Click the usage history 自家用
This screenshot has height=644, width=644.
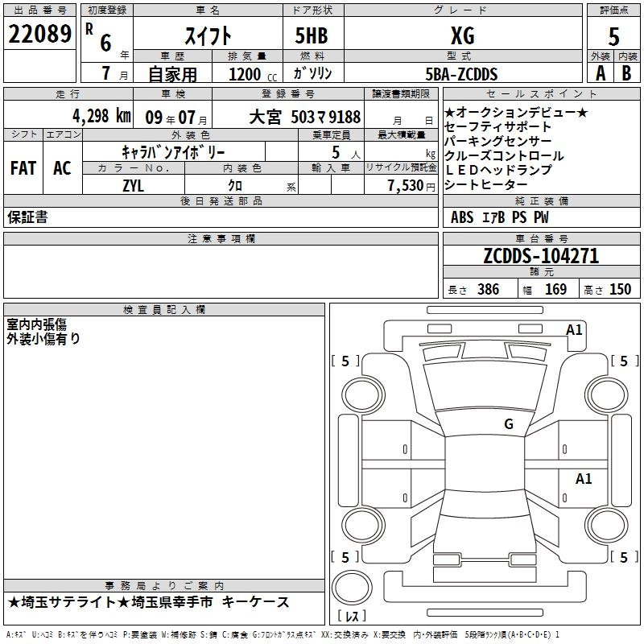172,74
